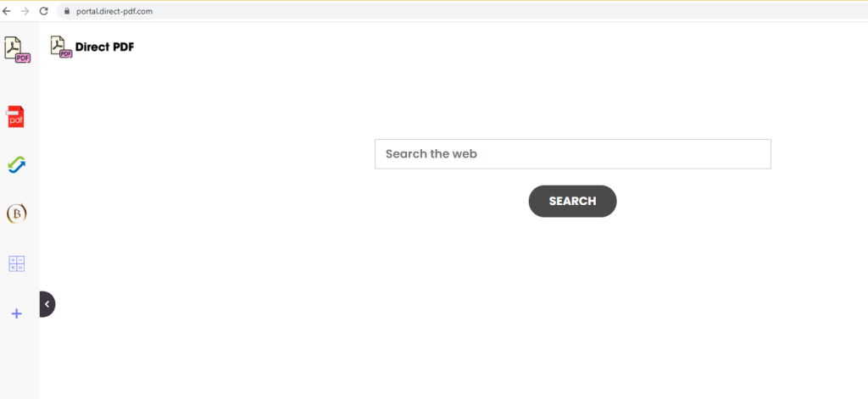Image resolution: width=868 pixels, height=399 pixels.
Task: Click empty sidebar space below plus icon
Action: click(x=19, y=360)
